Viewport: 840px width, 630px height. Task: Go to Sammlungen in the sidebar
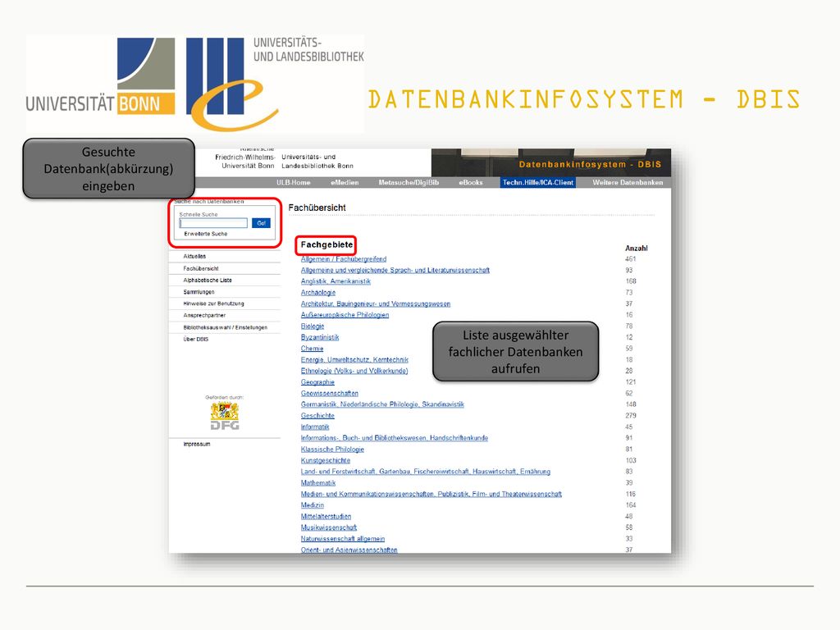pyautogui.click(x=199, y=292)
